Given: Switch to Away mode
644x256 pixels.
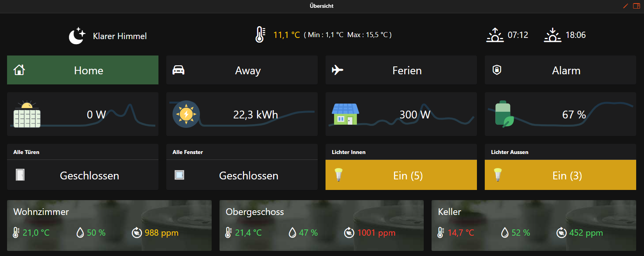Looking at the screenshot, I should [242, 70].
